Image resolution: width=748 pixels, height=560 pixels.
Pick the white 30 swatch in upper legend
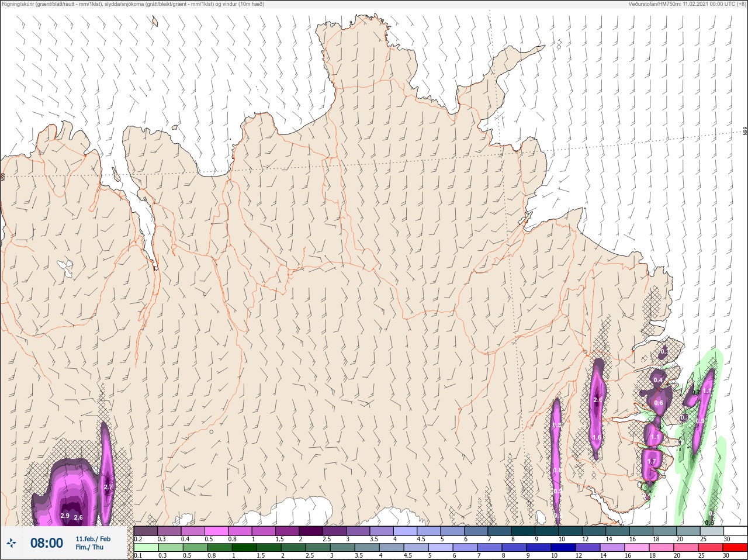(x=735, y=531)
